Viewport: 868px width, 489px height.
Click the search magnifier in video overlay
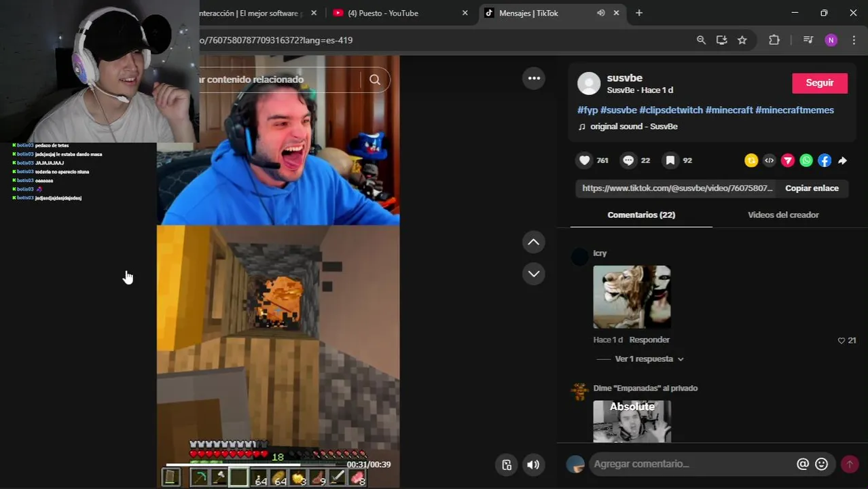[375, 79]
